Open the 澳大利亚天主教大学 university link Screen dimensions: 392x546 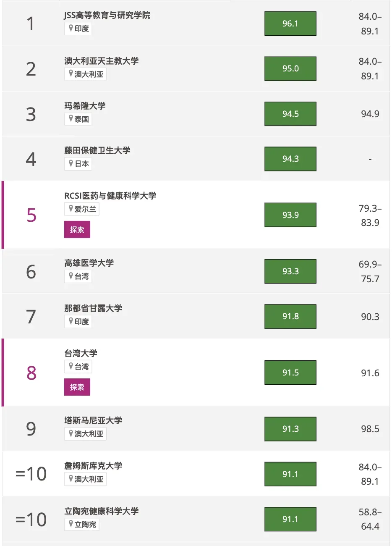pos(101,61)
